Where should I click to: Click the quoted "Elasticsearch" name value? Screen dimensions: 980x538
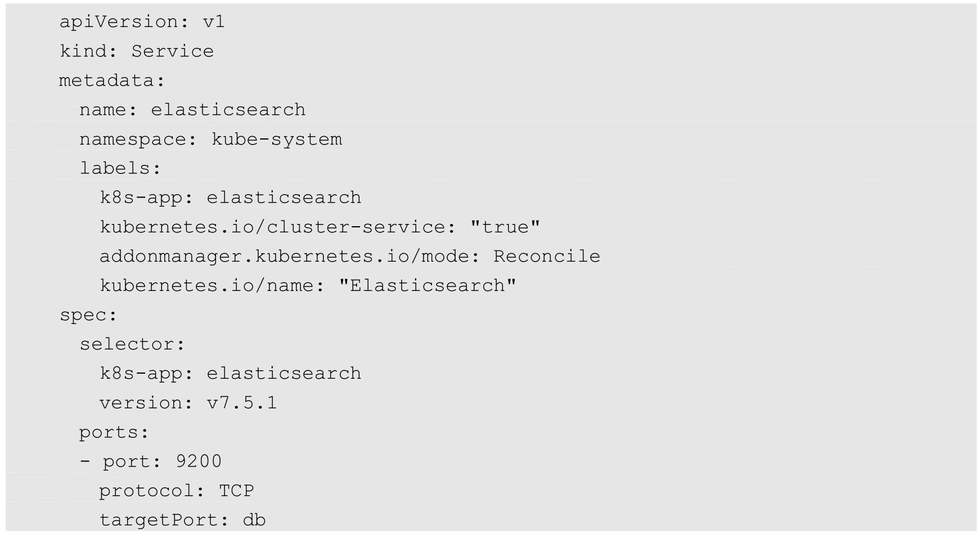pyautogui.click(x=427, y=285)
